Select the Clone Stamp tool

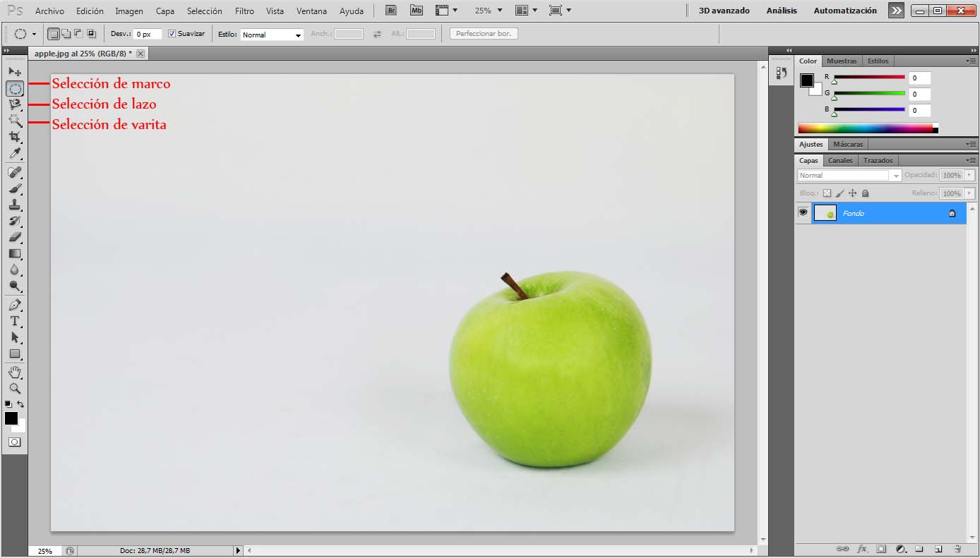pos(15,205)
